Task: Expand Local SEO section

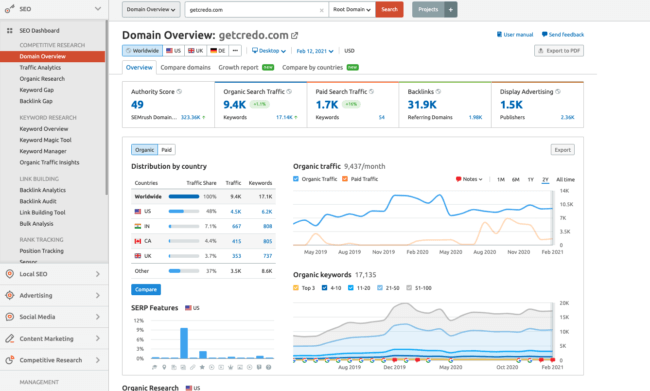Action: point(98,274)
